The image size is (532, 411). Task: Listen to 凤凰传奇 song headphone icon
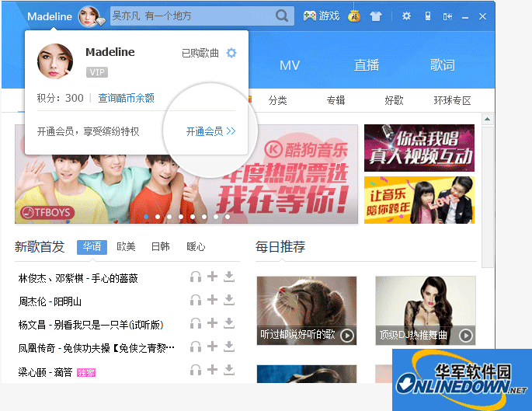pyautogui.click(x=196, y=347)
